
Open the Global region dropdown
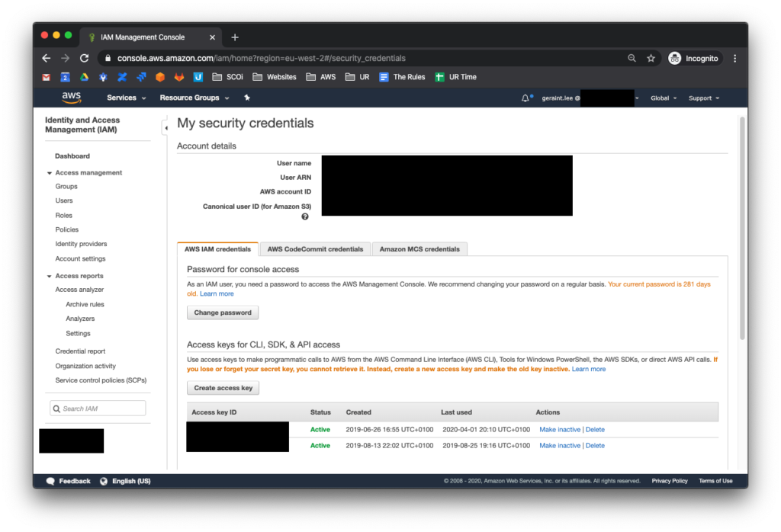[x=664, y=98]
